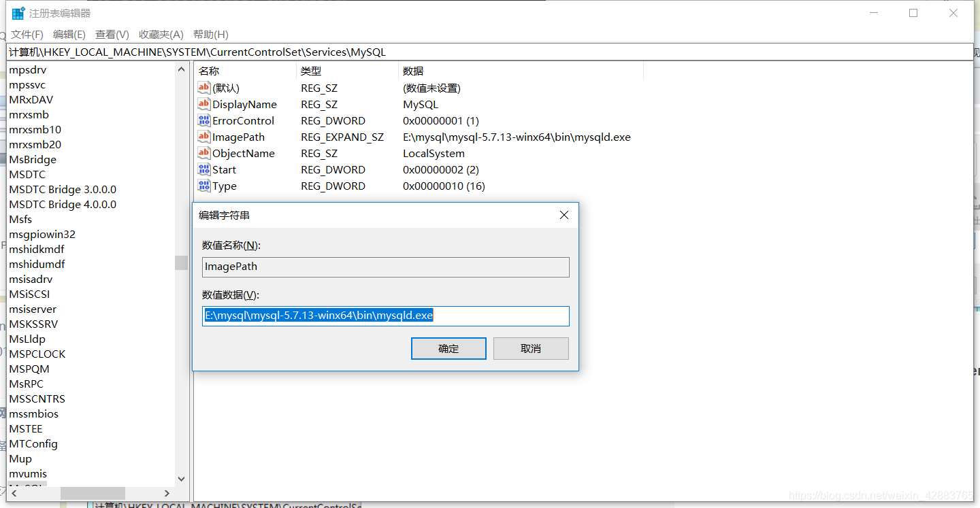Select the MSDTC key
This screenshot has width=980, height=508.
(27, 174)
